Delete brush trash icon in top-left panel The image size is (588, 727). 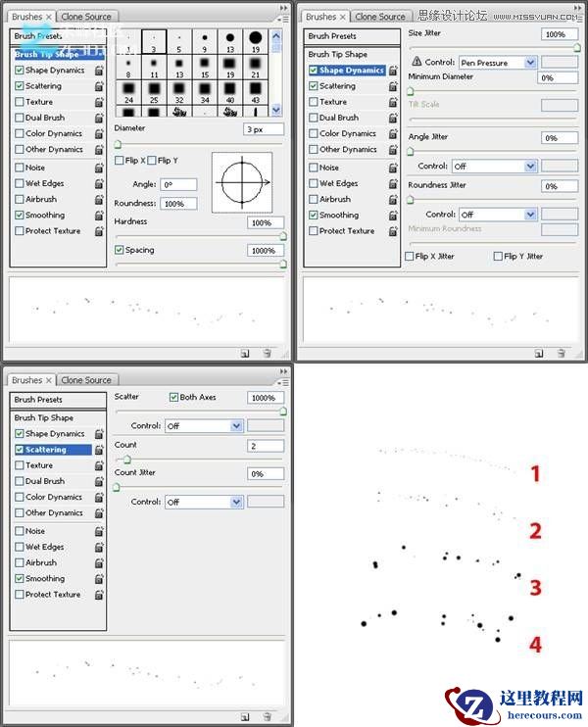pos(268,354)
